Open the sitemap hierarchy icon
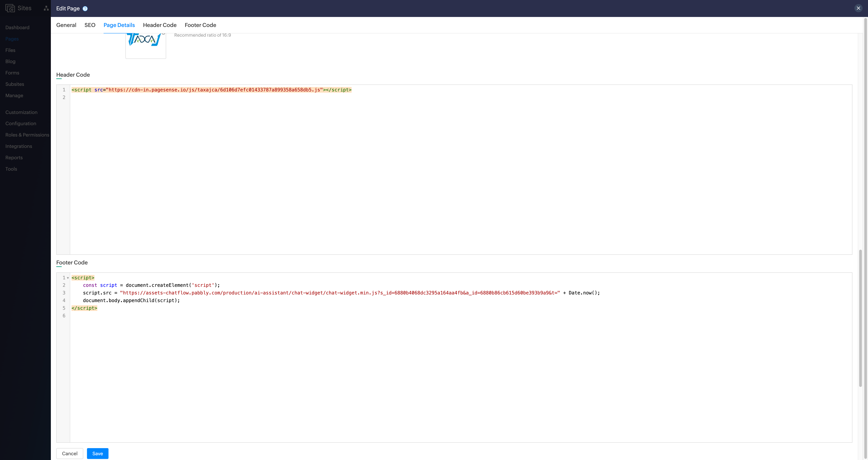Viewport: 868px width, 460px height. tap(46, 8)
